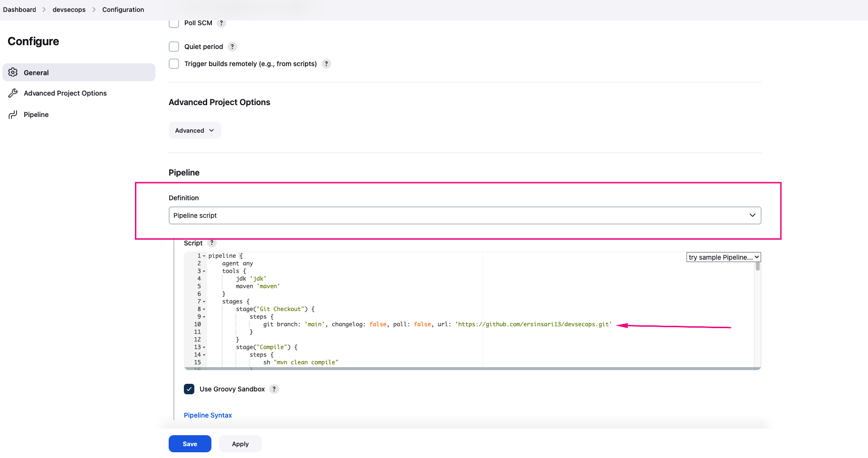Open help for Quiet period
The width and height of the screenshot is (868, 458).
(x=232, y=47)
